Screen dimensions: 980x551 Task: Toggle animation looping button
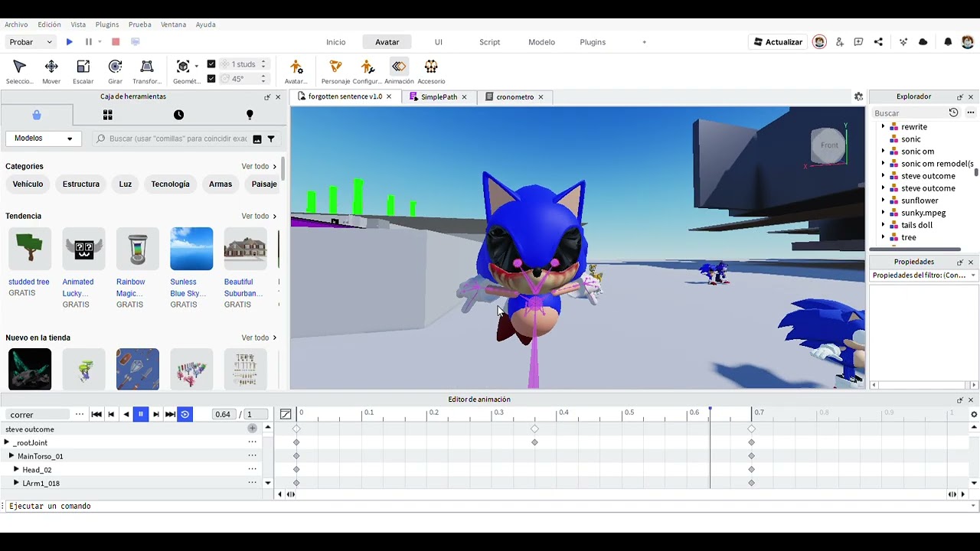point(185,414)
